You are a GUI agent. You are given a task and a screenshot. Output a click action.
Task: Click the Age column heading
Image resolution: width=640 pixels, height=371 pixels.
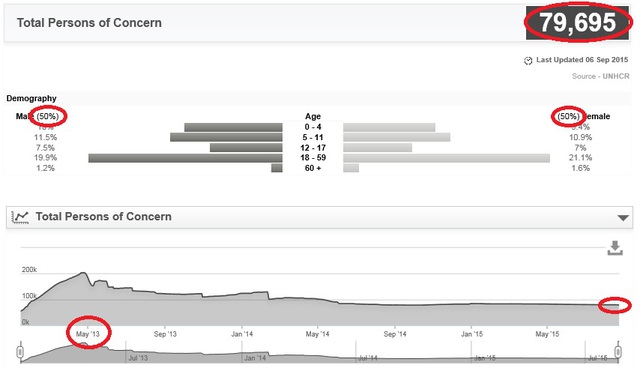[313, 116]
